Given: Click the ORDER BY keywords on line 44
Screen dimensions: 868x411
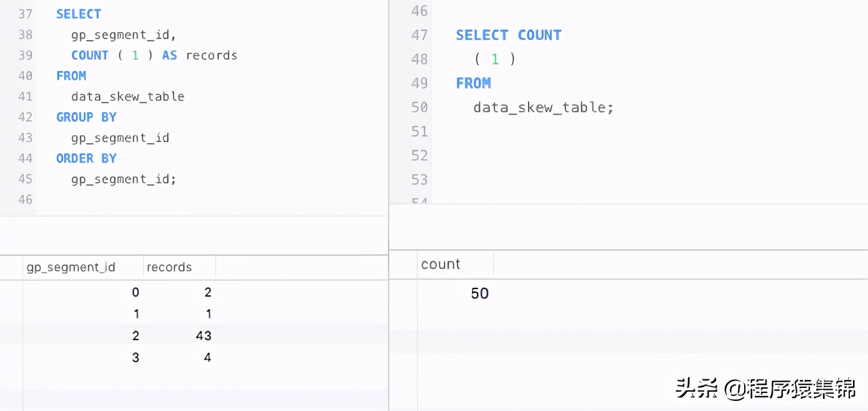Looking at the screenshot, I should pyautogui.click(x=86, y=158).
